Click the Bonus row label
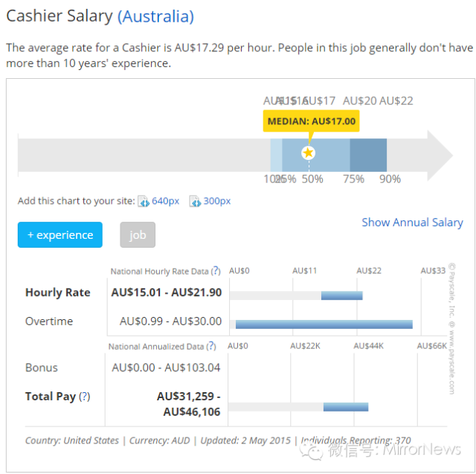 42,368
